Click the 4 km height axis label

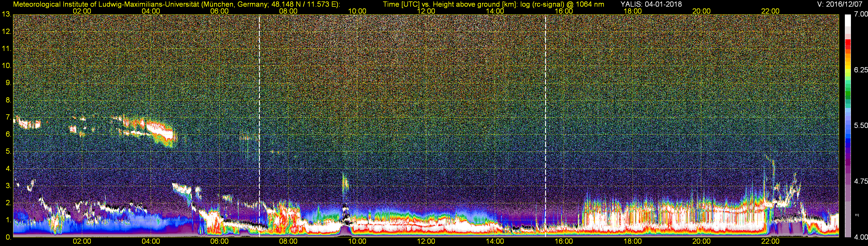coord(8,169)
